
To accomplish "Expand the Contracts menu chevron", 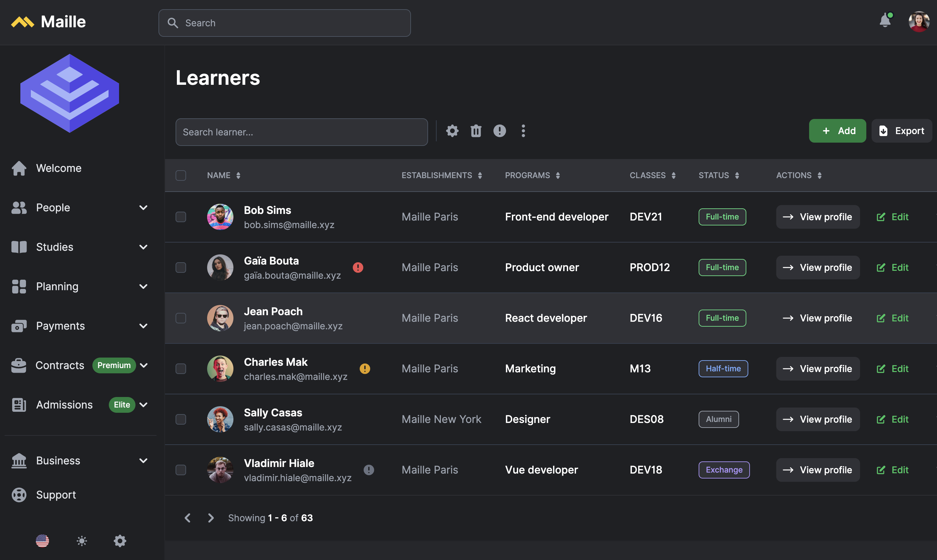I will [x=143, y=365].
